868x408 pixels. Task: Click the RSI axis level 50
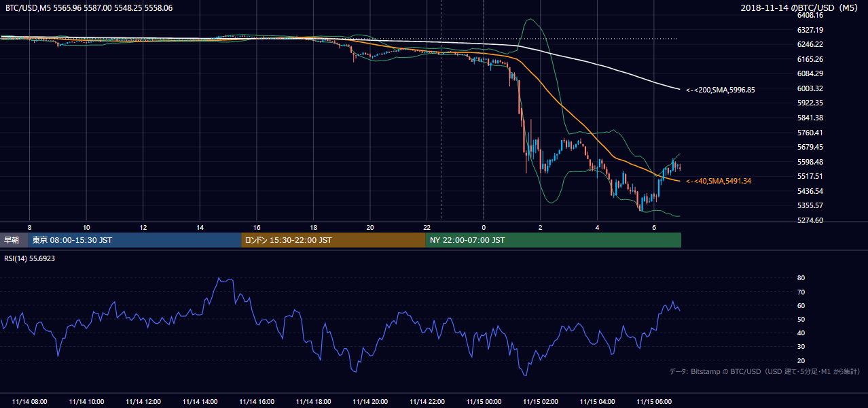pos(801,319)
